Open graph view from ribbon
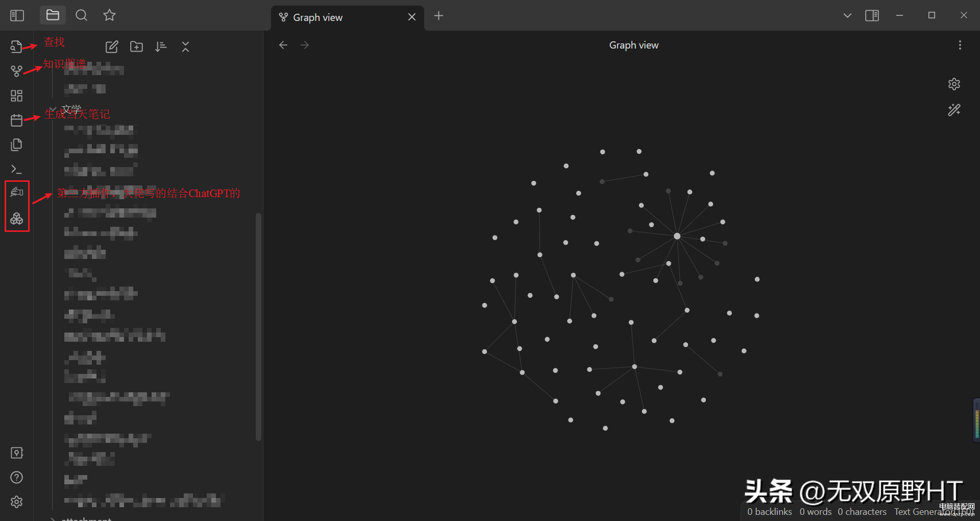Image resolution: width=980 pixels, height=521 pixels. (16, 71)
